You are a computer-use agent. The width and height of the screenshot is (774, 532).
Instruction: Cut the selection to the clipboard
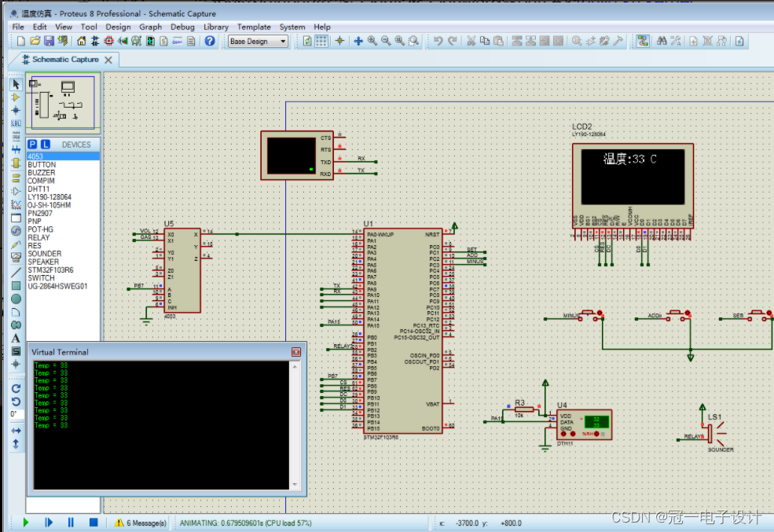(x=471, y=41)
